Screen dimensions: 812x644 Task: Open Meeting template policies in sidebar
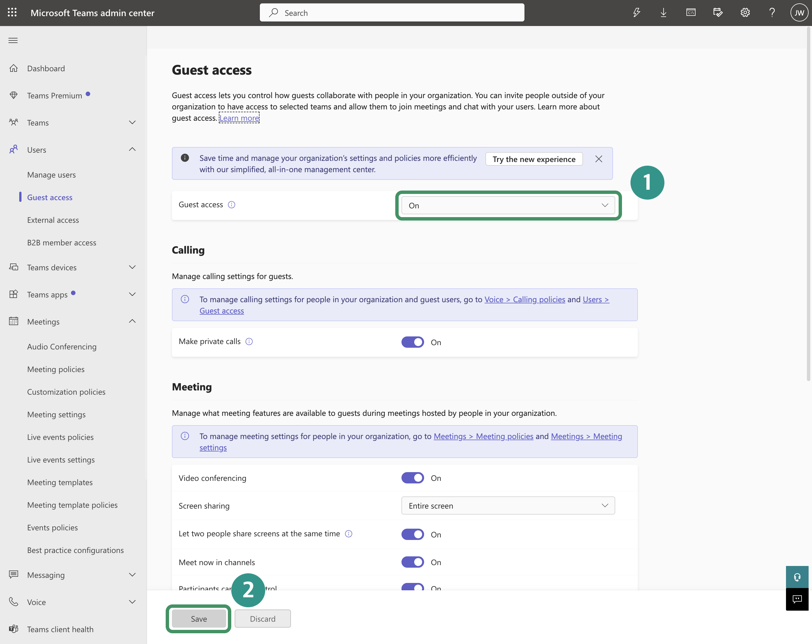coord(72,505)
